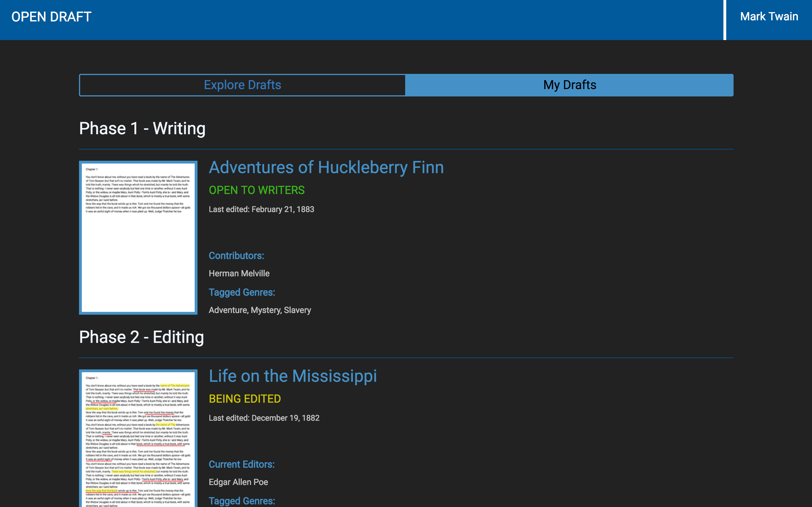Switch to the Explore Drafts tab

pyautogui.click(x=242, y=85)
